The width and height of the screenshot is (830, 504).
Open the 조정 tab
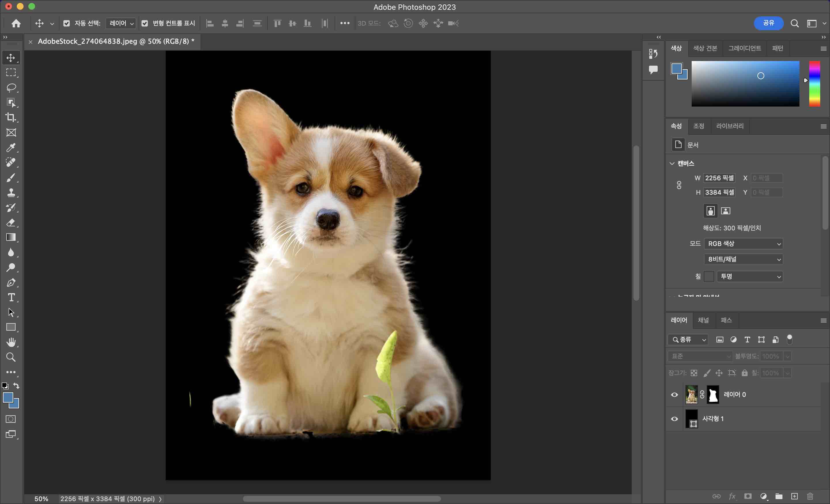coord(698,126)
